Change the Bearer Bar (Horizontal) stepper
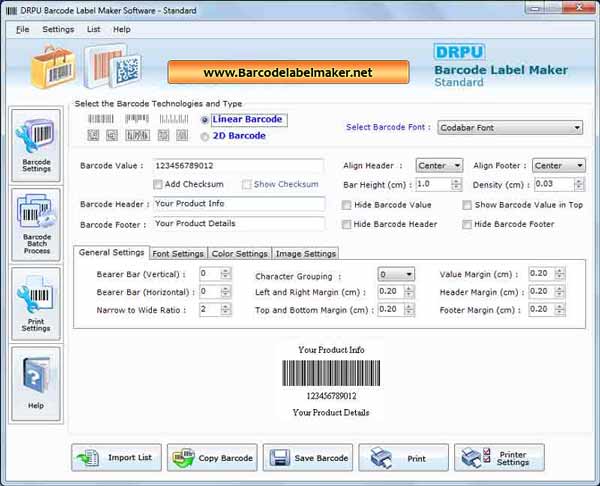 click(225, 292)
